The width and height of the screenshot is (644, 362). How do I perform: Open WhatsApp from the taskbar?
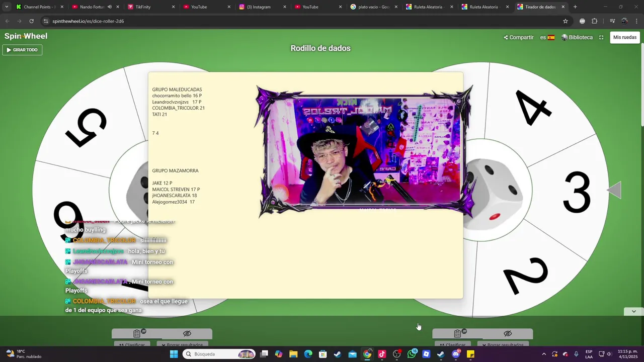pos(412,354)
